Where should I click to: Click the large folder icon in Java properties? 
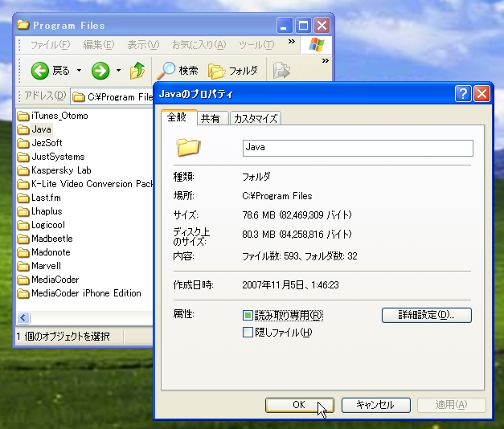coord(188,147)
